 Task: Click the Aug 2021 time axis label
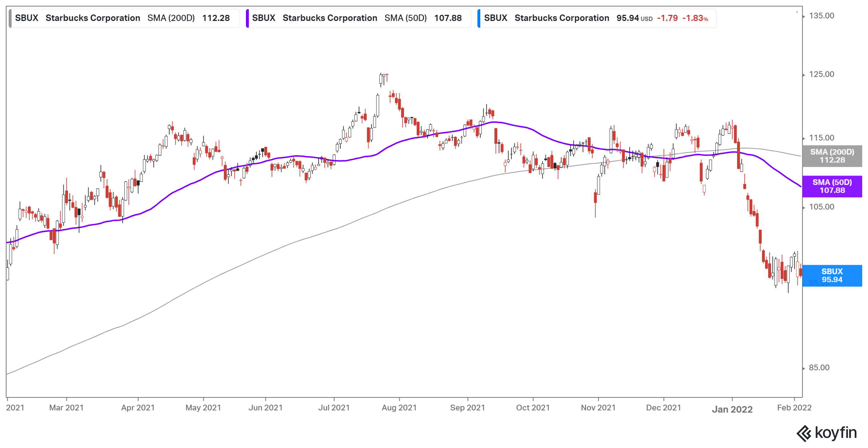pos(399,408)
